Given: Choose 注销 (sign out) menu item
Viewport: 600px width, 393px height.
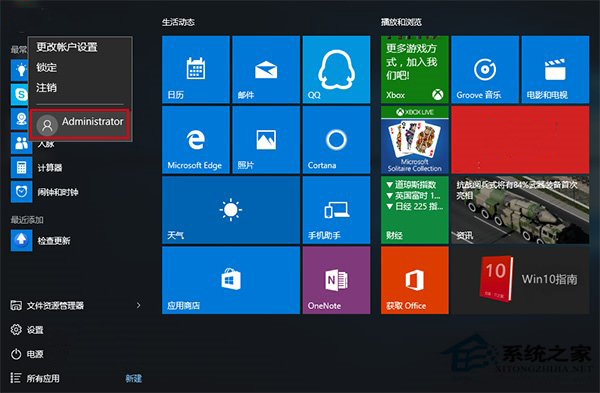Looking at the screenshot, I should [x=46, y=88].
